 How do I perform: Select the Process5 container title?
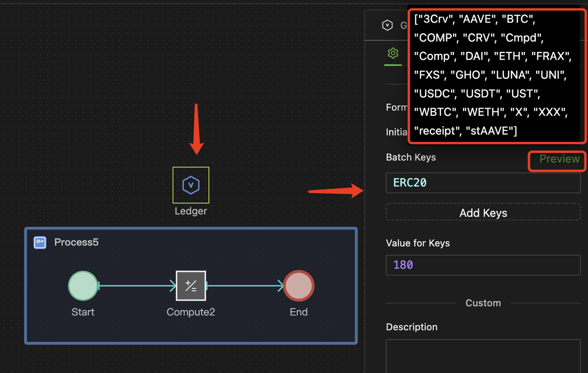[x=76, y=242]
